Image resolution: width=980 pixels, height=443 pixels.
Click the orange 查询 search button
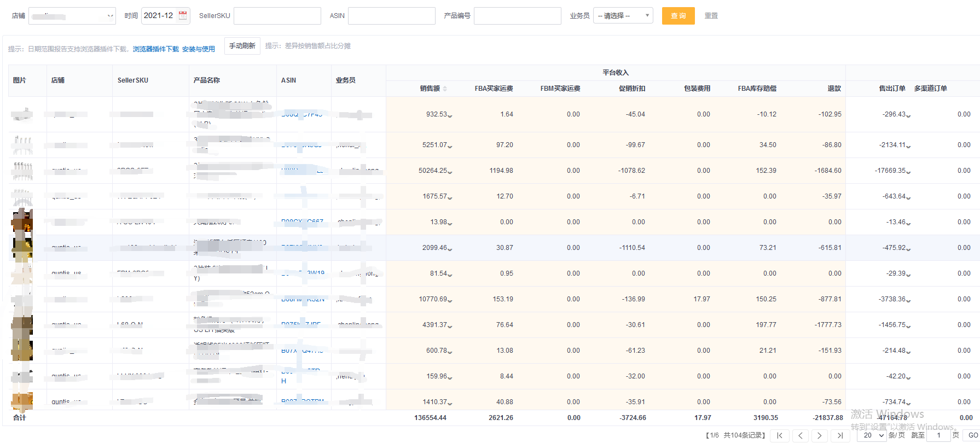coord(679,16)
